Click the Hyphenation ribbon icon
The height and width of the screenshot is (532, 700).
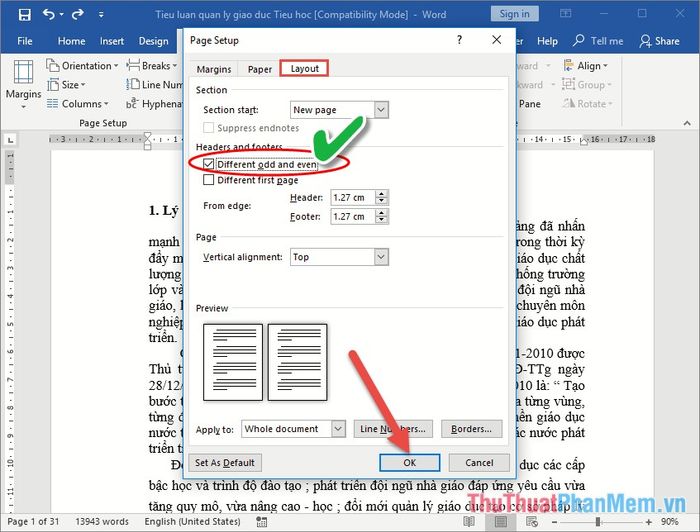tap(132, 104)
